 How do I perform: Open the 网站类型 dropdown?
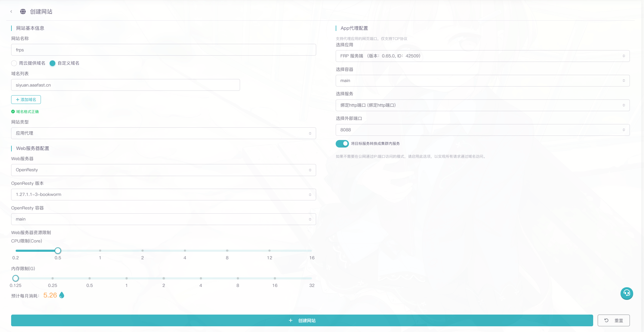click(x=163, y=133)
